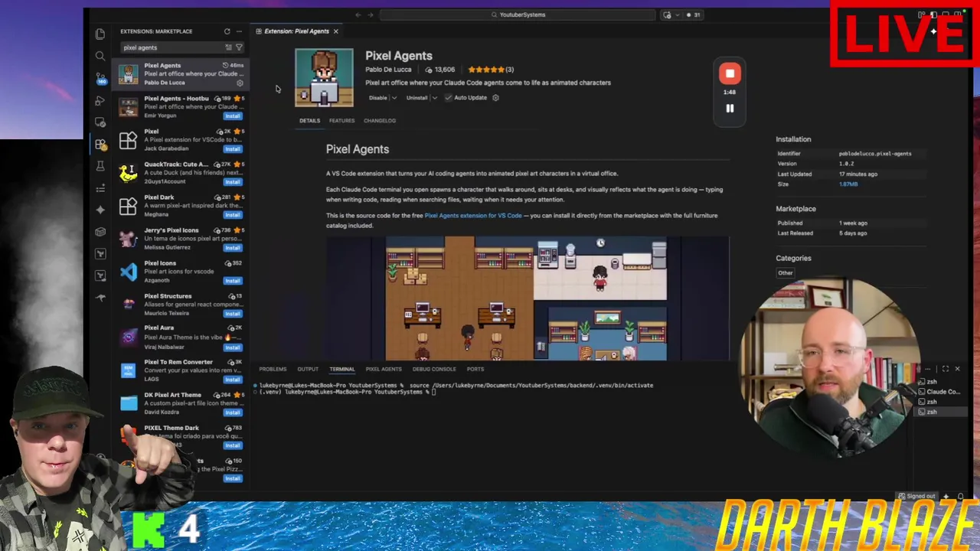This screenshot has height=551, width=980.
Task: Stop the screen recording with the red button
Action: (x=730, y=73)
